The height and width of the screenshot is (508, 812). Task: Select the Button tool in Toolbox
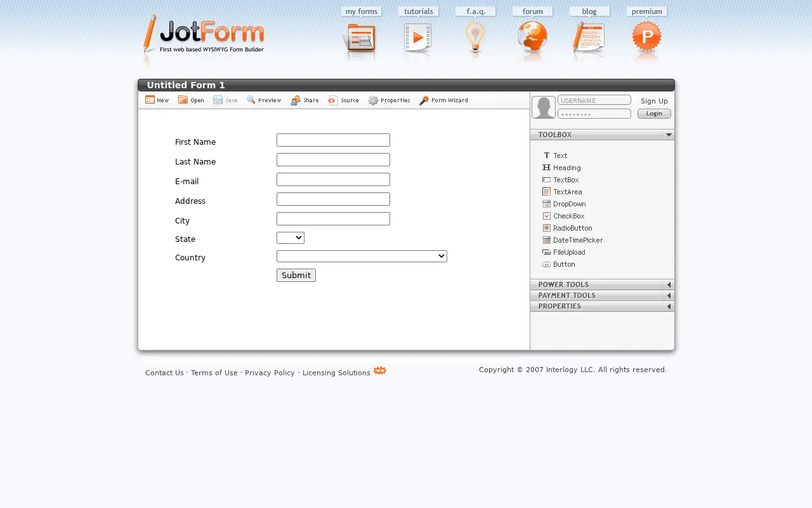coord(559,264)
